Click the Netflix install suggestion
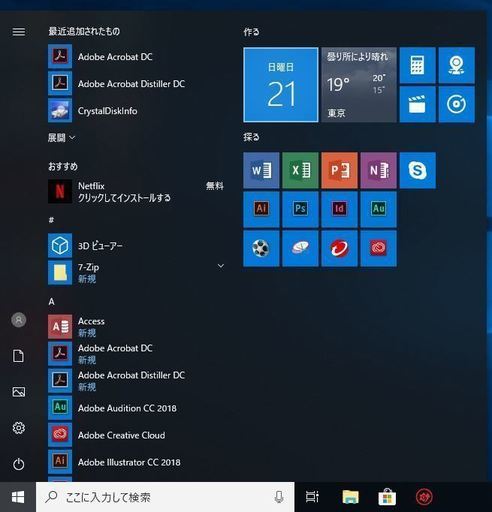Image resolution: width=492 pixels, height=512 pixels. click(x=137, y=192)
